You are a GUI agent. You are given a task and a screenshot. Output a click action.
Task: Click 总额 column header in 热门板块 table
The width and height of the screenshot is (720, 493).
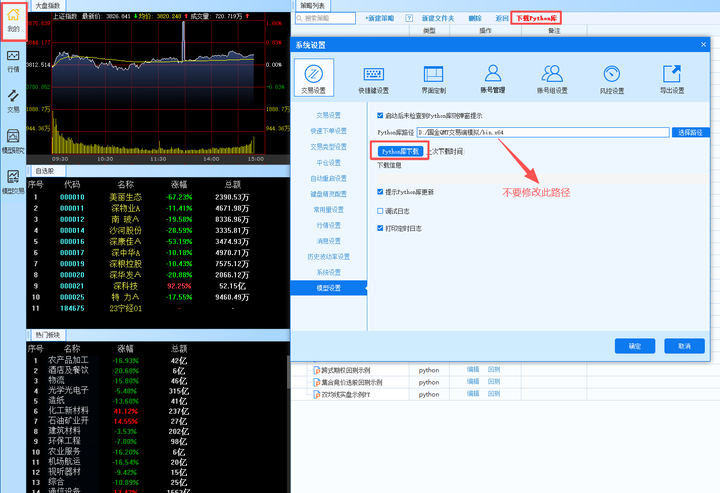pos(179,349)
